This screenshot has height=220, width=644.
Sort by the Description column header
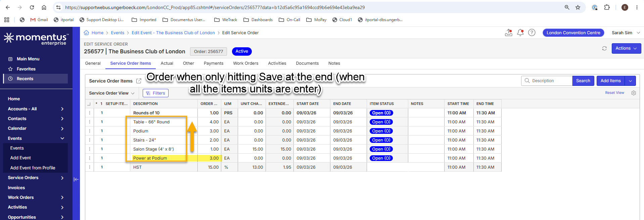pyautogui.click(x=145, y=104)
